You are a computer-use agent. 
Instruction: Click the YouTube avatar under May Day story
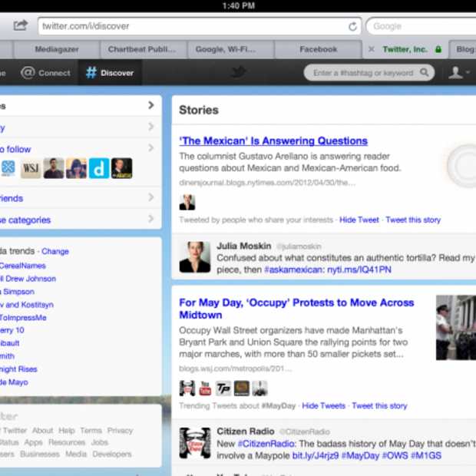tap(205, 388)
